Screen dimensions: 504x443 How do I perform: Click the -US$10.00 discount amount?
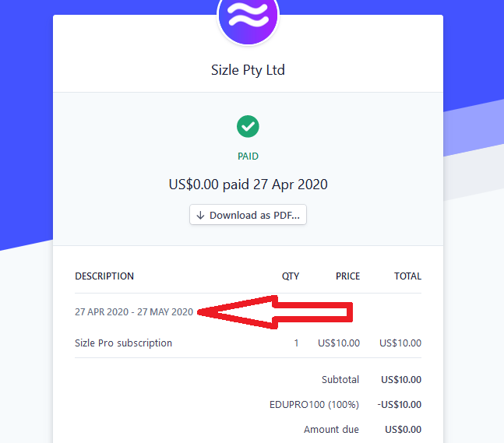(x=399, y=405)
